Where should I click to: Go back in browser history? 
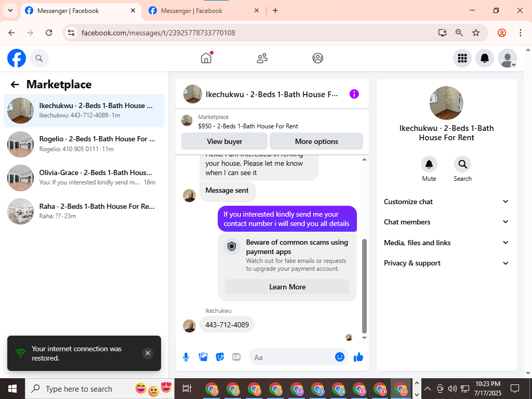11,33
